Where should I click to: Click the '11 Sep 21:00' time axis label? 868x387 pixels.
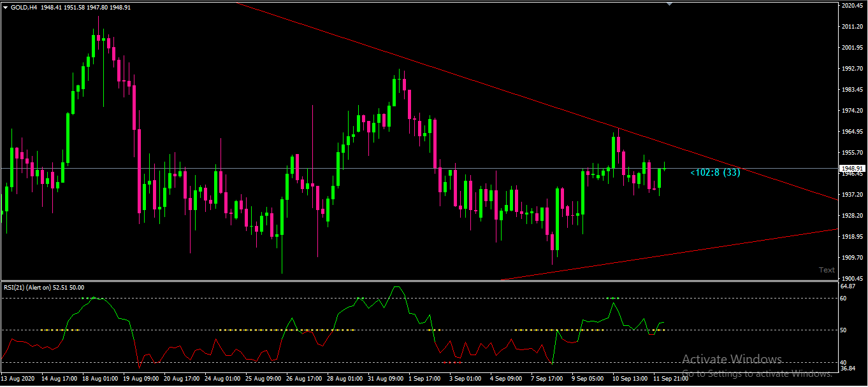point(670,379)
